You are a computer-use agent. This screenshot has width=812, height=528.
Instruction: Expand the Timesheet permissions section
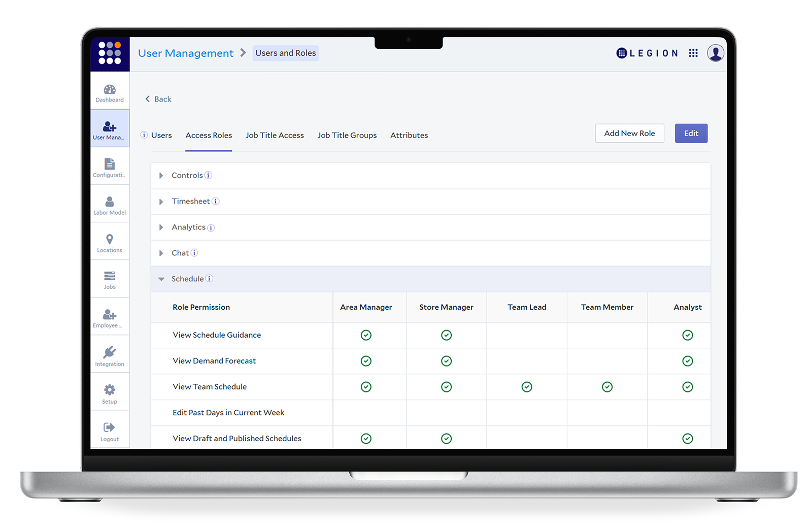pyautogui.click(x=161, y=202)
